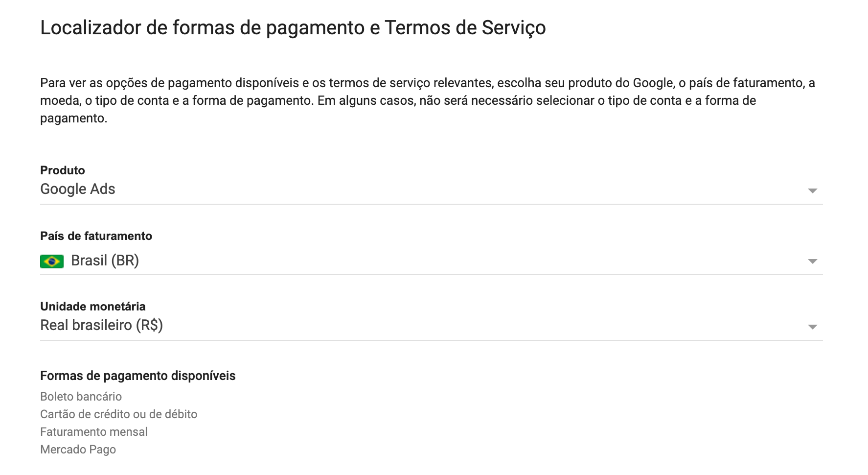The width and height of the screenshot is (868, 475).
Task: Expand the Unidade monetária dropdown arrow
Action: 812,327
